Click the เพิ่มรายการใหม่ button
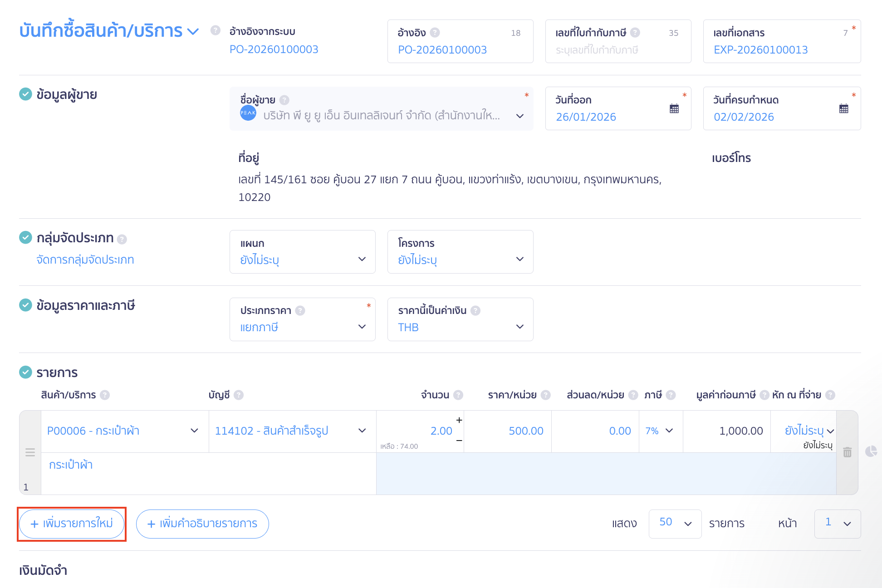Screen dimensions: 882x588 pos(72,524)
